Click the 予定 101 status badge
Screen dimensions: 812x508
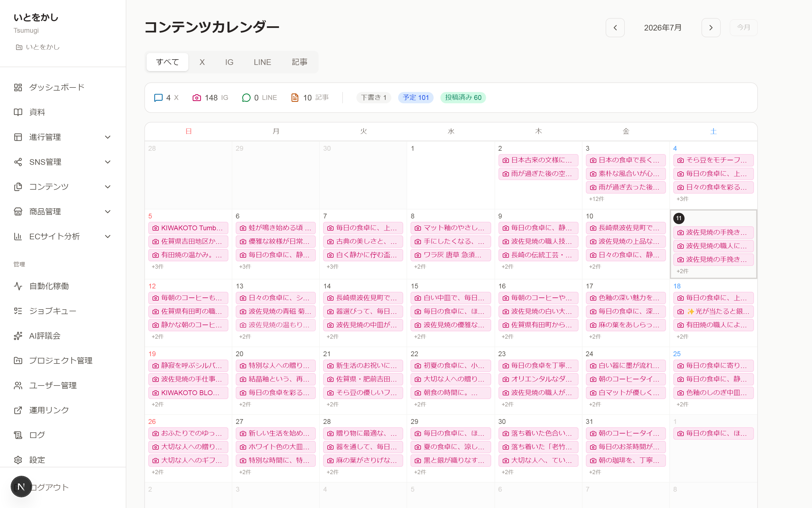[x=416, y=98]
